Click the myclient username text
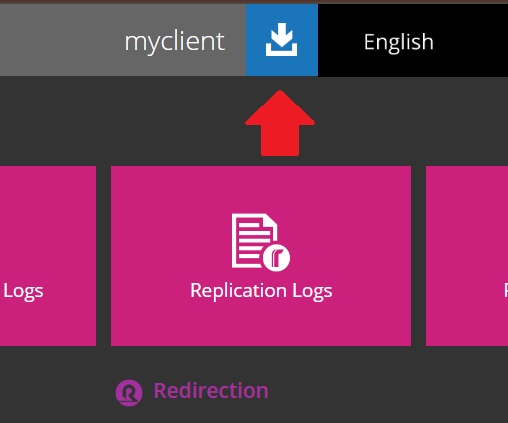 pos(175,42)
